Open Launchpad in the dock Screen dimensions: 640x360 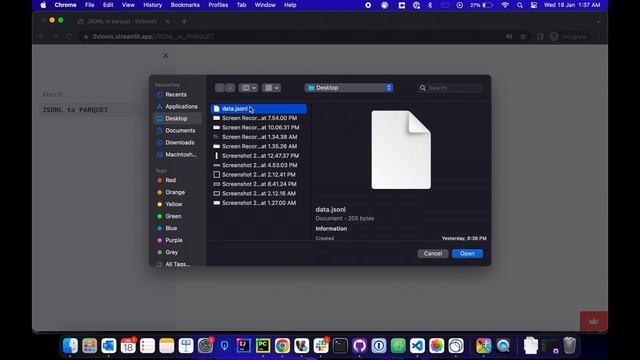pyautogui.click(x=89, y=346)
